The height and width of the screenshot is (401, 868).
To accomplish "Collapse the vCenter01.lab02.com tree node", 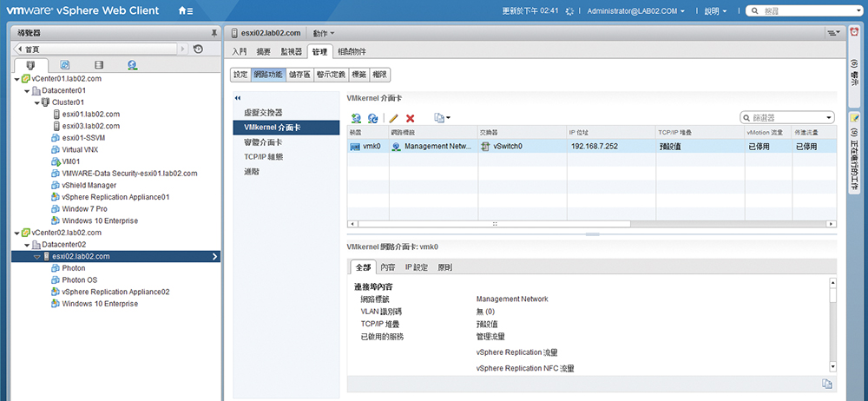I will (x=16, y=79).
